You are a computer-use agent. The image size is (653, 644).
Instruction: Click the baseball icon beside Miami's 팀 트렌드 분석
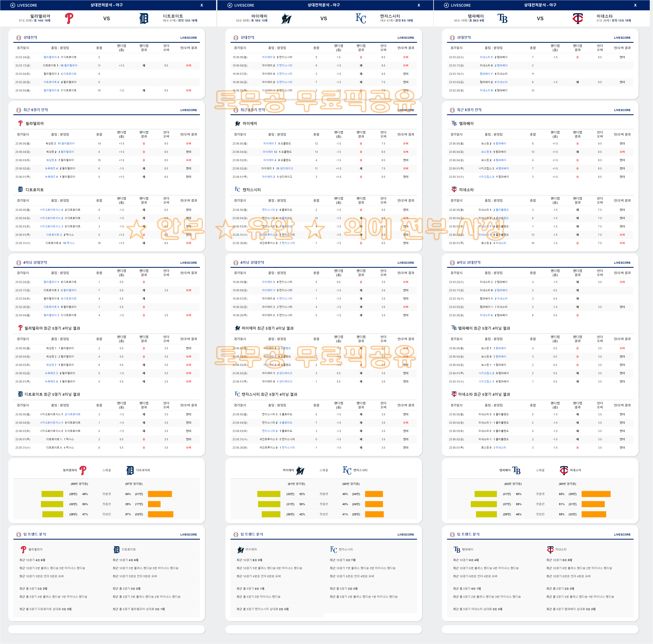point(236,535)
